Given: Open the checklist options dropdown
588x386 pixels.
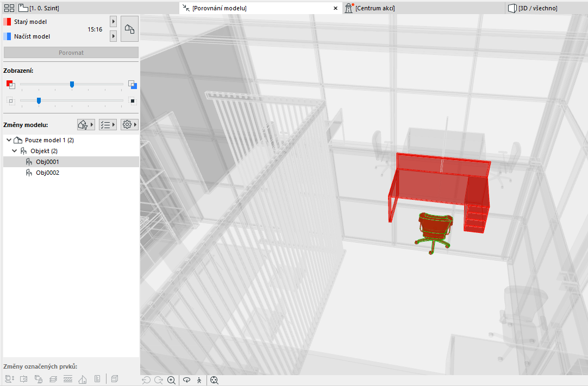Looking at the screenshot, I should tap(108, 124).
